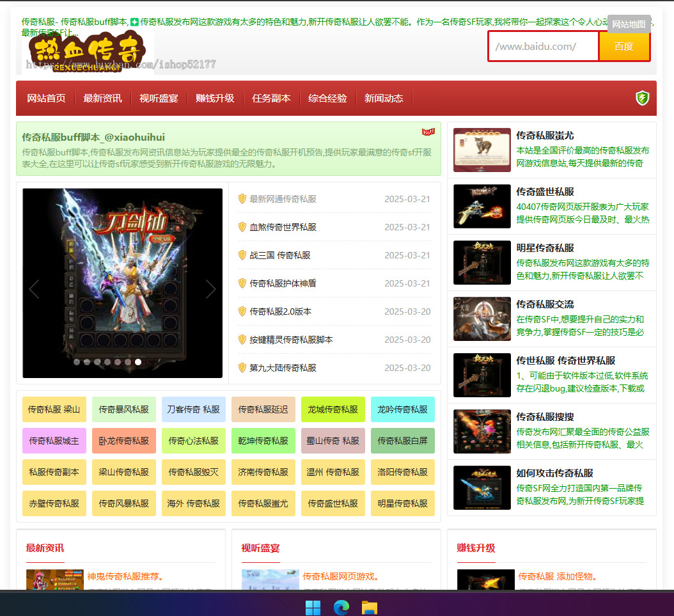Viewport: 674px width, 616px height.
Task: Click the cyan 龙吟传奇私服 tag
Action: [403, 409]
